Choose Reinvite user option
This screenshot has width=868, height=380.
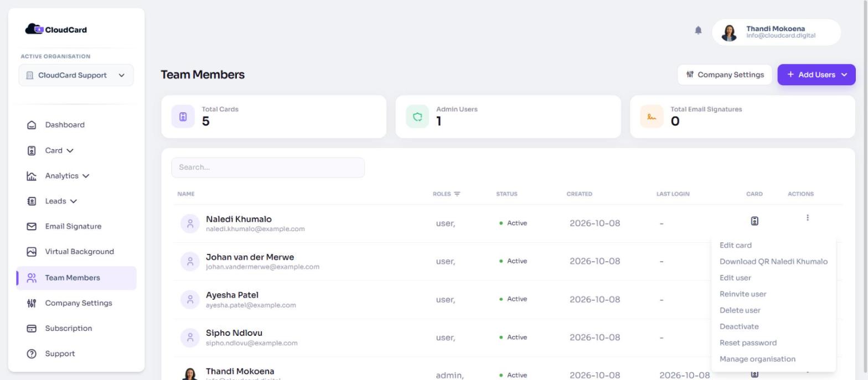tap(743, 294)
